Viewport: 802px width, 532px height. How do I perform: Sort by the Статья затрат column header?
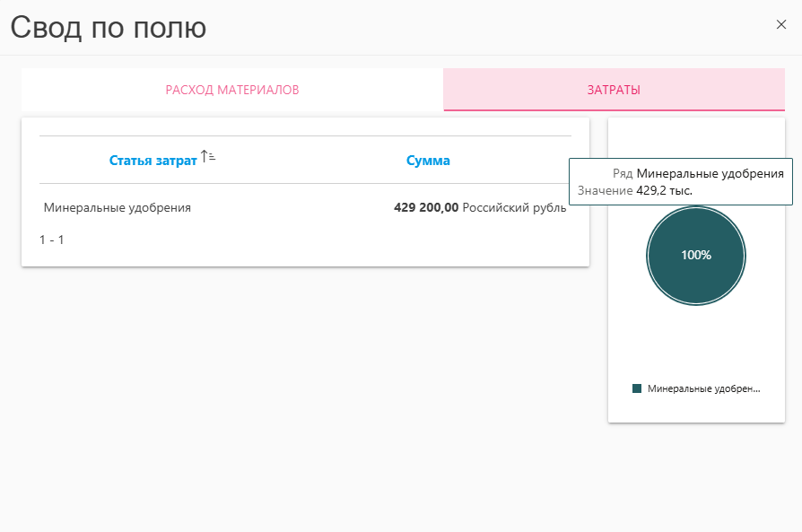153,161
